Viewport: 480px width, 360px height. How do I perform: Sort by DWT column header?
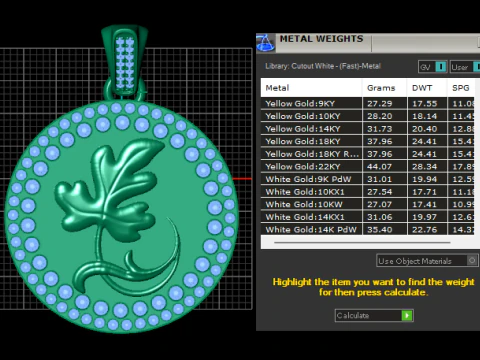point(427,88)
